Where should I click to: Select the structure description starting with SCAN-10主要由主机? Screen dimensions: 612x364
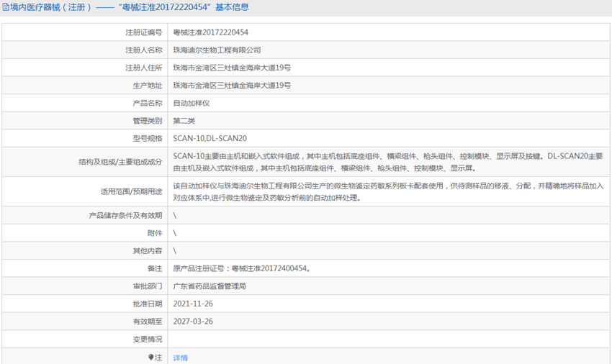(388, 162)
